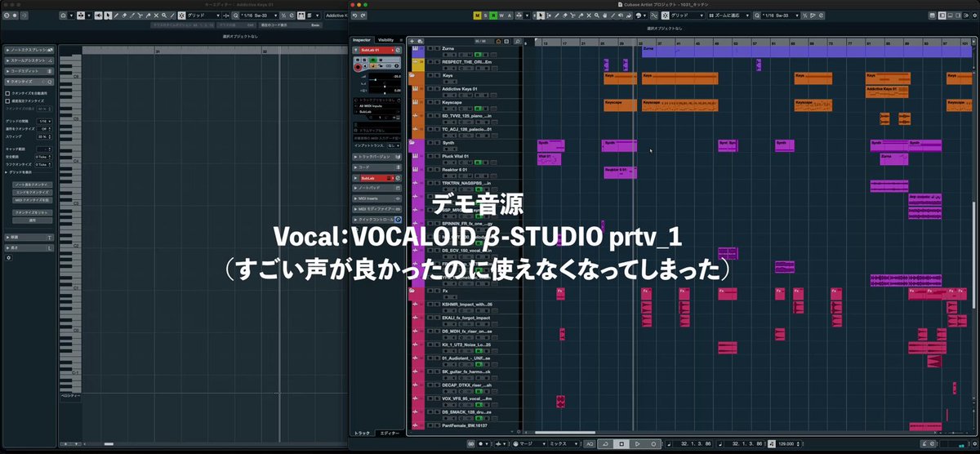Toggle acoustic feedback speaker in Key Editor
980x454 pixels.
[99, 15]
